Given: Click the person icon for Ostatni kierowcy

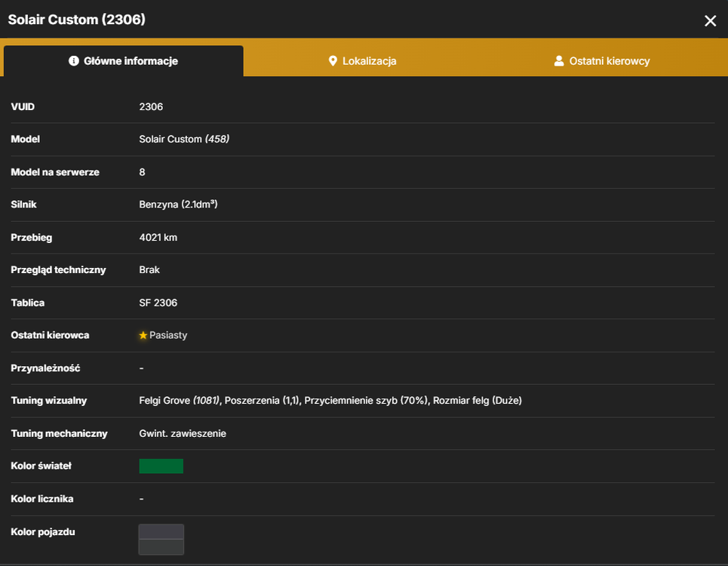Looking at the screenshot, I should tap(559, 61).
